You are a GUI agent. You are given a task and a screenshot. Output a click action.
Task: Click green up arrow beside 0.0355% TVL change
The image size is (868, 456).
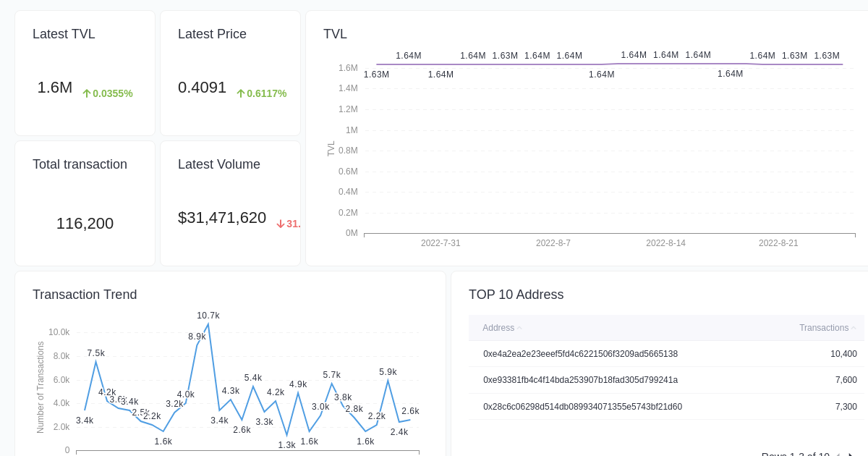pyautogui.click(x=85, y=93)
